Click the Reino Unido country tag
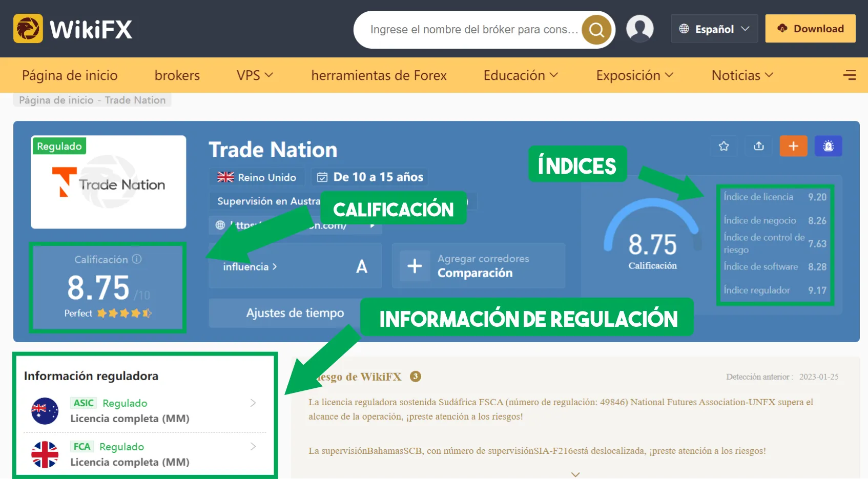Image resolution: width=868 pixels, height=479 pixels. tap(257, 177)
